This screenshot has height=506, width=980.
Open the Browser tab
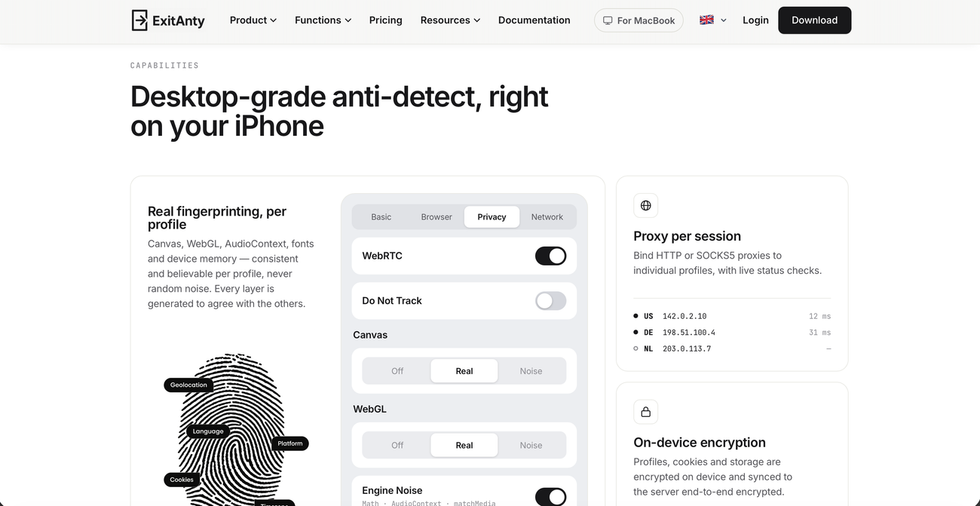click(436, 216)
